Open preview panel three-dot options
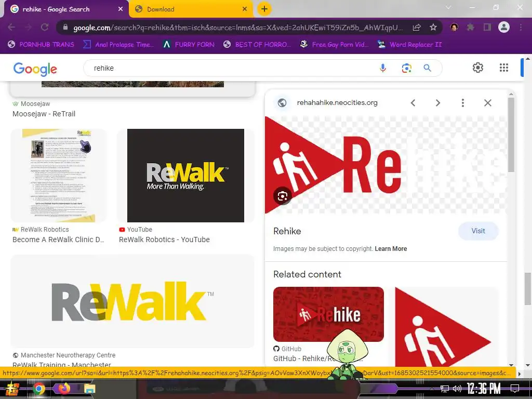The image size is (532, 399). [x=463, y=103]
